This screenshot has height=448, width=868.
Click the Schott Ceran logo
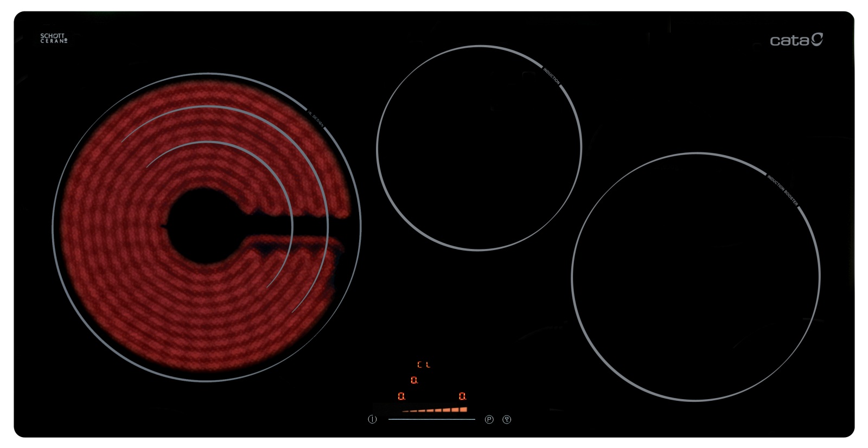54,39
